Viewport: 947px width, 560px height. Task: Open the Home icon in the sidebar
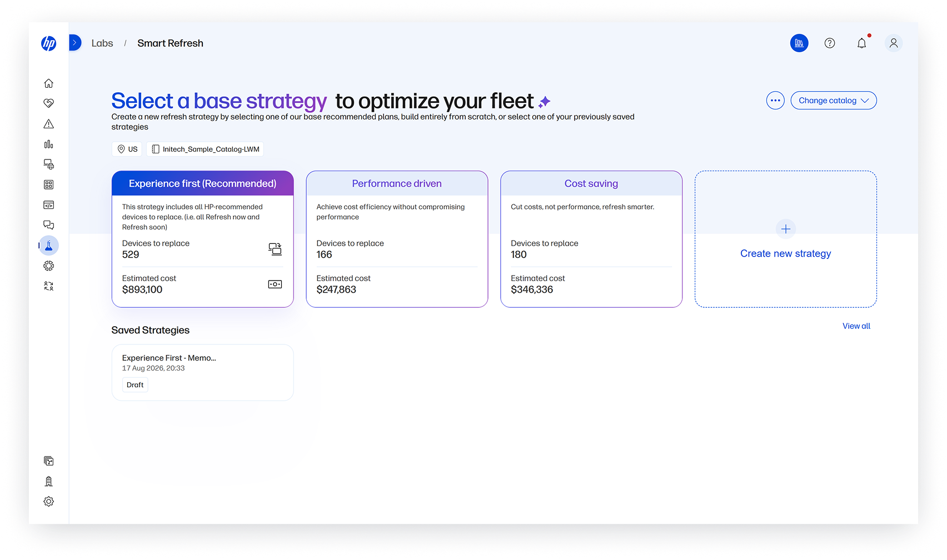(x=49, y=83)
